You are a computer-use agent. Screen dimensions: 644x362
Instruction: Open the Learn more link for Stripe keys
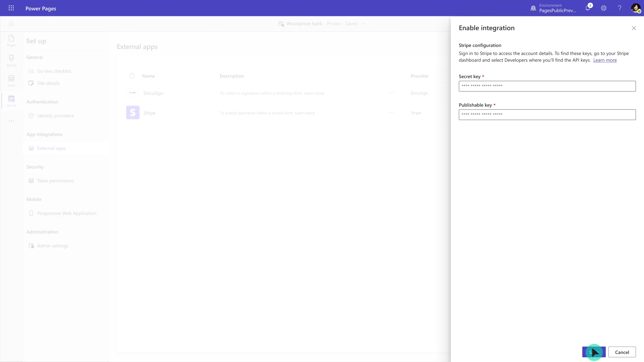coord(605,60)
